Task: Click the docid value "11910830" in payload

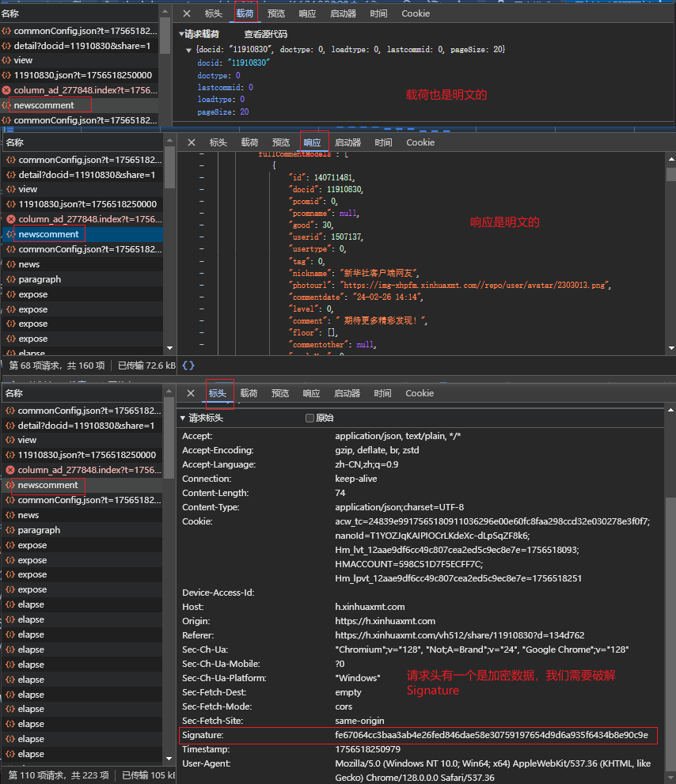Action: tap(249, 62)
